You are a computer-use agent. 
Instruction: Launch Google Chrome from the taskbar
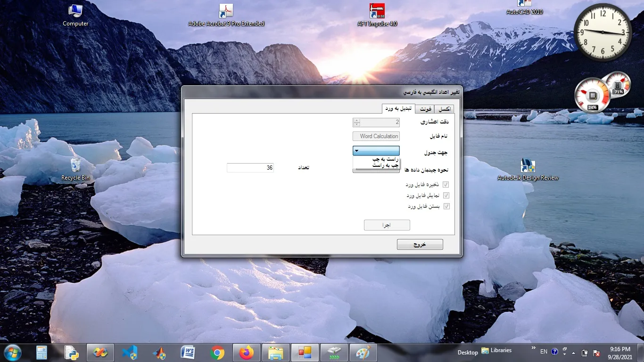217,353
